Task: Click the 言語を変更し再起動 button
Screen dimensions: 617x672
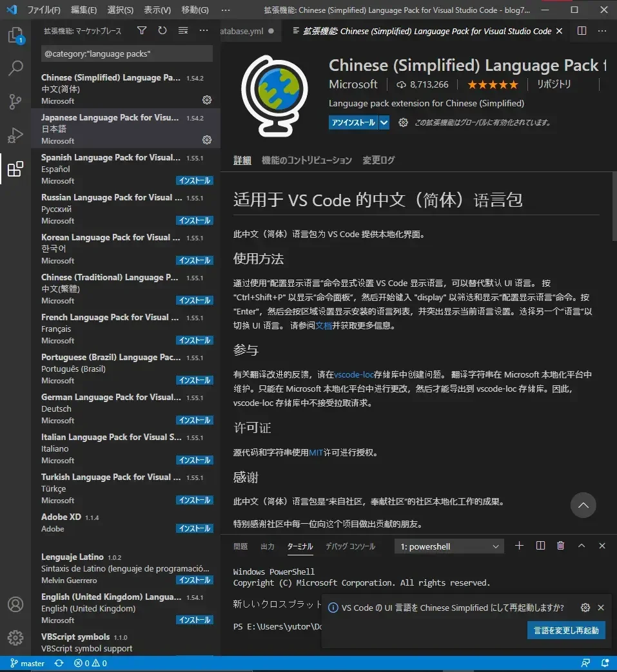Action: tap(566, 631)
